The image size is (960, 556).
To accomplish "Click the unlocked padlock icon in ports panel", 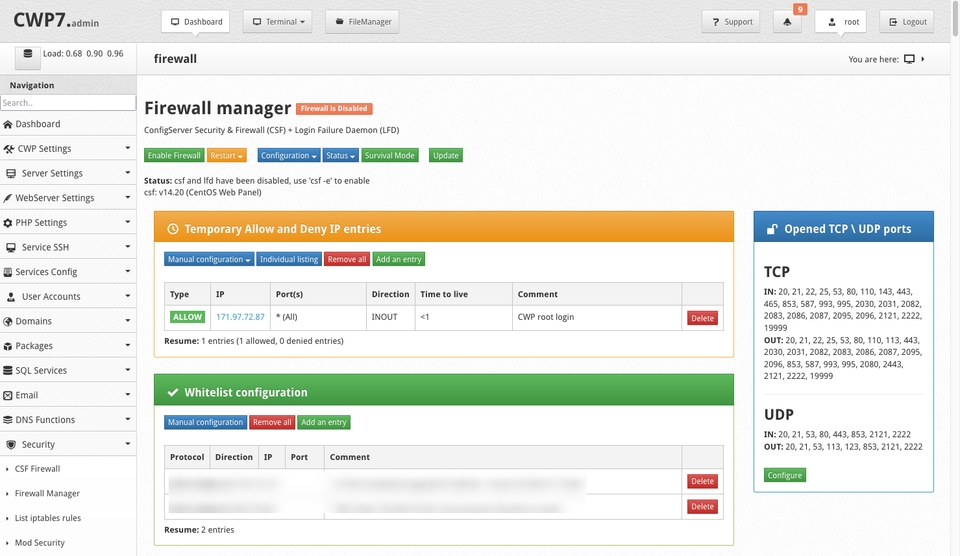I will coord(772,229).
